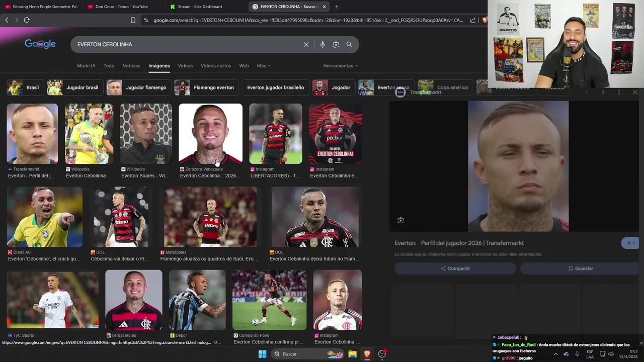Viewport: 644px width, 362px height.
Task: Open Depor Gremio jersey thumbnail
Action: tap(197, 300)
